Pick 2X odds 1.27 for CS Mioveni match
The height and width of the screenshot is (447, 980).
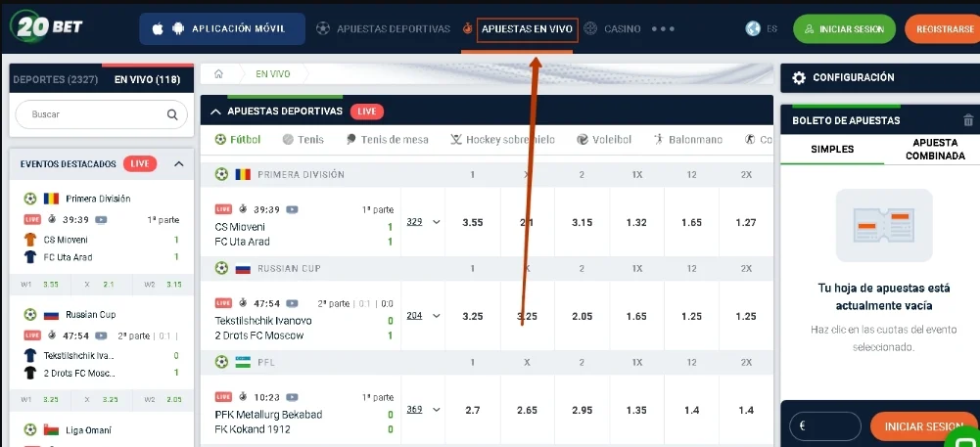tap(746, 222)
